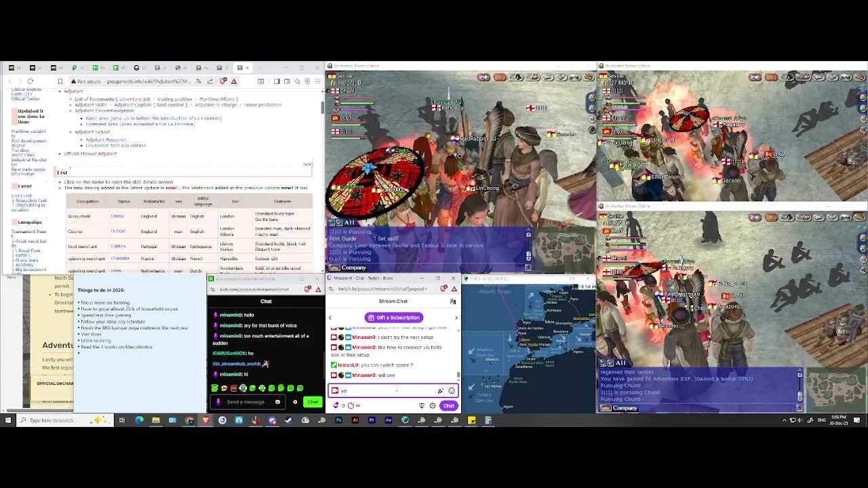This screenshot has width=868, height=488.
Task: Click Duncan name in adjutant table
Action: click(x=119, y=231)
